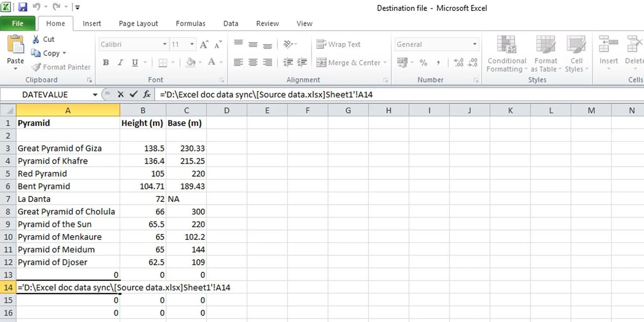Image resolution: width=644 pixels, height=322 pixels.
Task: Select the row 7 header
Action: [8, 199]
